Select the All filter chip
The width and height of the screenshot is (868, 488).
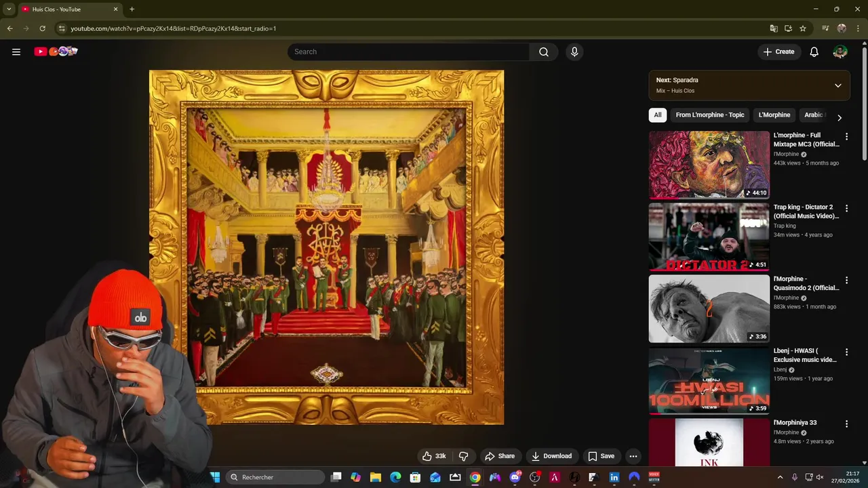click(x=657, y=115)
